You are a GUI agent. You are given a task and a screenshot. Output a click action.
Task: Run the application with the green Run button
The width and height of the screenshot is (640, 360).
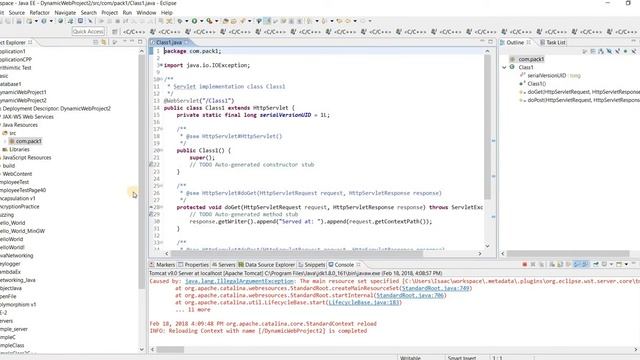click(195, 21)
